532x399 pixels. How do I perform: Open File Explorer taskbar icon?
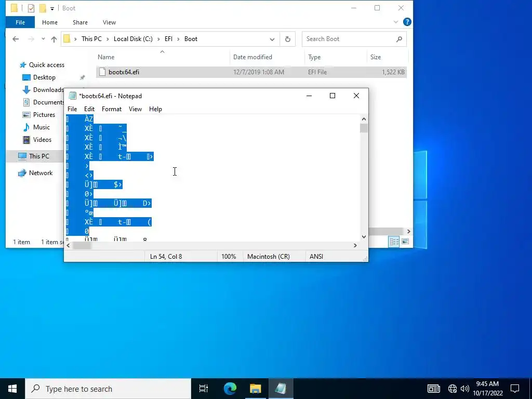(256, 389)
